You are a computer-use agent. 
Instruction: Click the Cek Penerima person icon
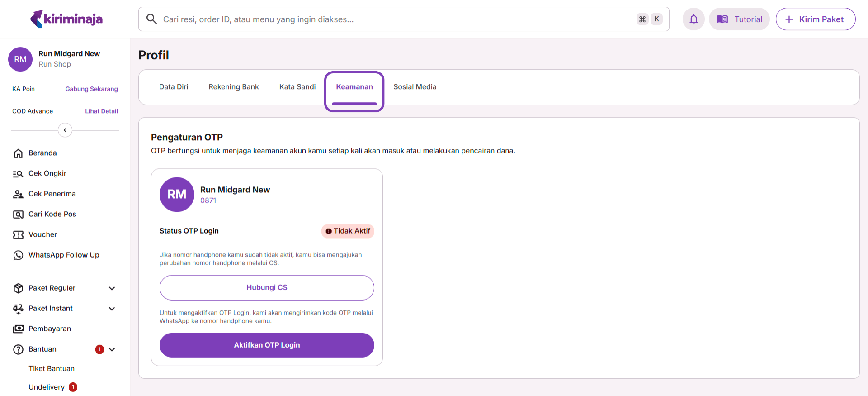(x=18, y=194)
